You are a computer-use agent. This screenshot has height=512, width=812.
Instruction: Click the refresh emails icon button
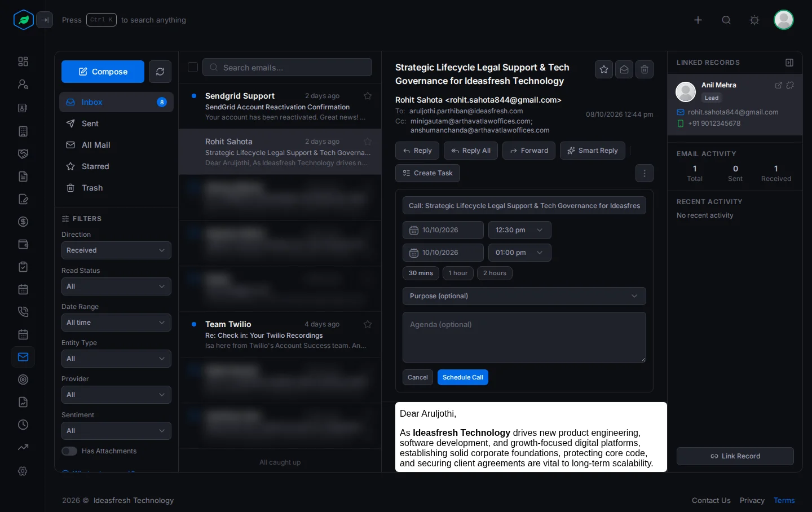coord(160,72)
